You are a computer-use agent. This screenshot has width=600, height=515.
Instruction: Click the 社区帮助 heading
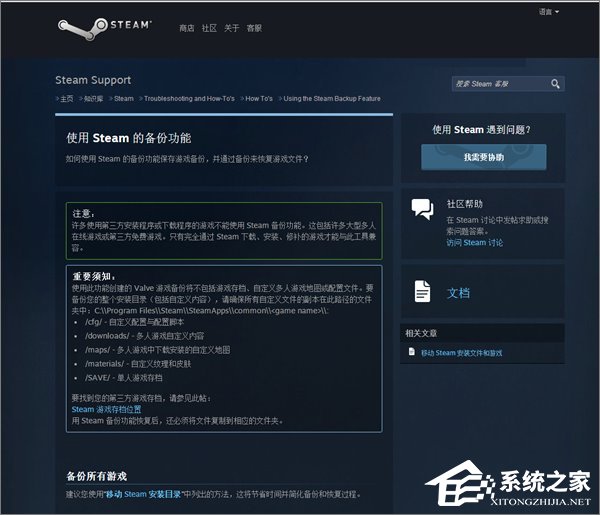[x=465, y=204]
